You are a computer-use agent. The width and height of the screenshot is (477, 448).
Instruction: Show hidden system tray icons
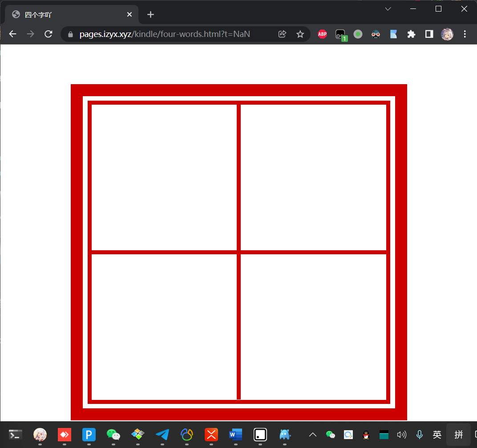coord(313,435)
